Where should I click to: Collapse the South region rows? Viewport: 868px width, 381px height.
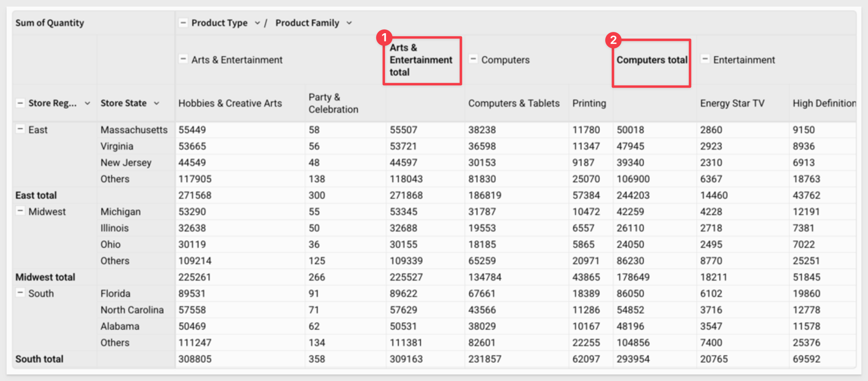[20, 293]
